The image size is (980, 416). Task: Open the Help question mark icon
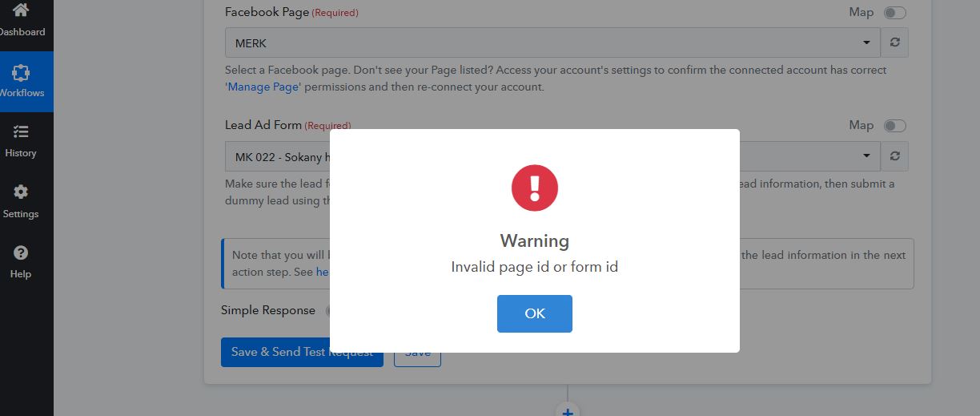click(x=21, y=252)
